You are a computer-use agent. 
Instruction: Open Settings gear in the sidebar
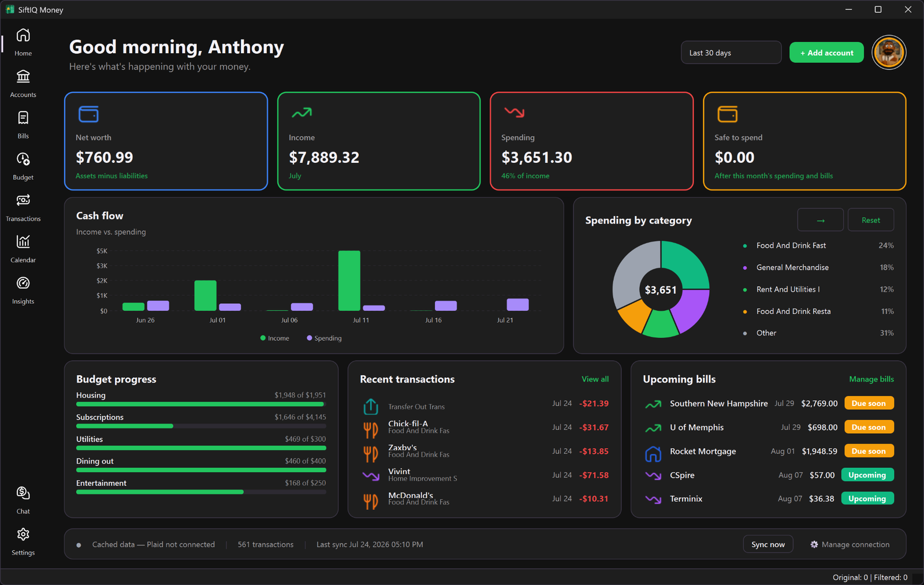pos(23,535)
